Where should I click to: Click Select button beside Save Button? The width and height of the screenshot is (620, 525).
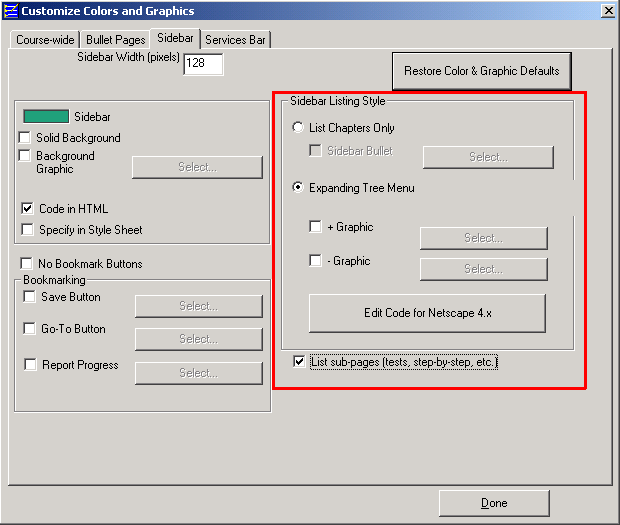click(x=198, y=306)
